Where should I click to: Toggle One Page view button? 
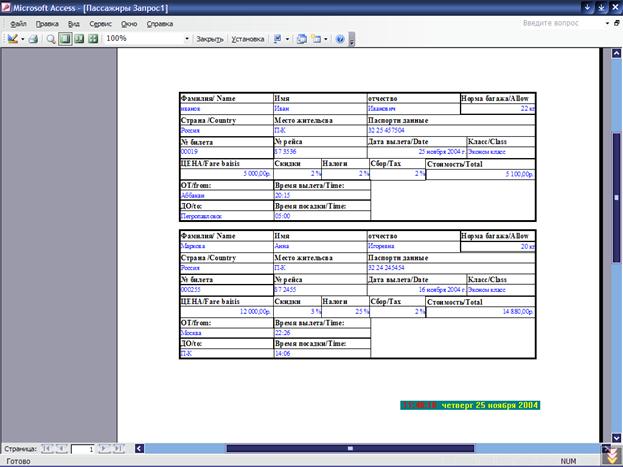[x=65, y=39]
